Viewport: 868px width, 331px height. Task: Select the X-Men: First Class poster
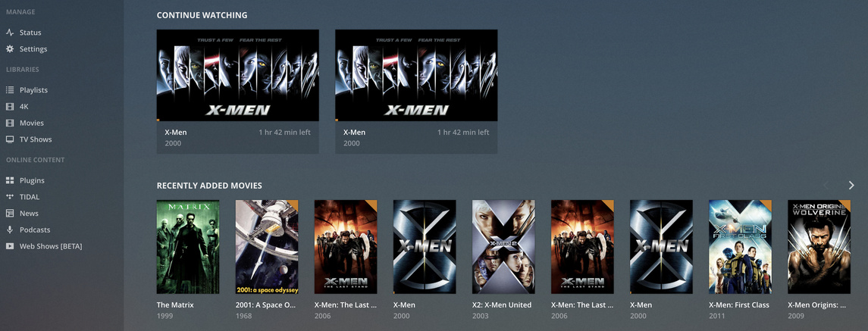tap(740, 247)
